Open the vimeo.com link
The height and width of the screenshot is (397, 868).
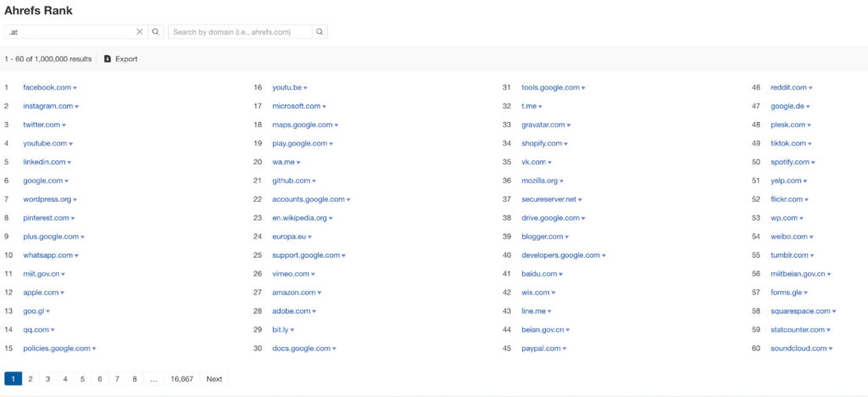(x=291, y=274)
